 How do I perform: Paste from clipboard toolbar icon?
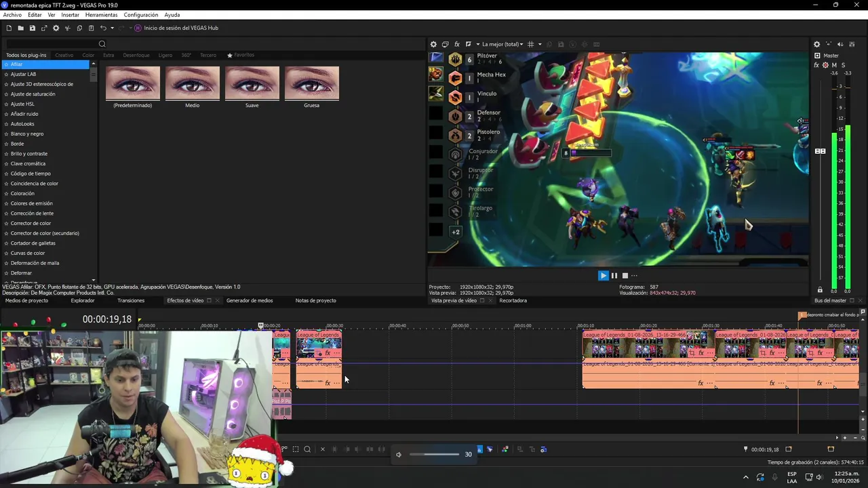(x=91, y=28)
